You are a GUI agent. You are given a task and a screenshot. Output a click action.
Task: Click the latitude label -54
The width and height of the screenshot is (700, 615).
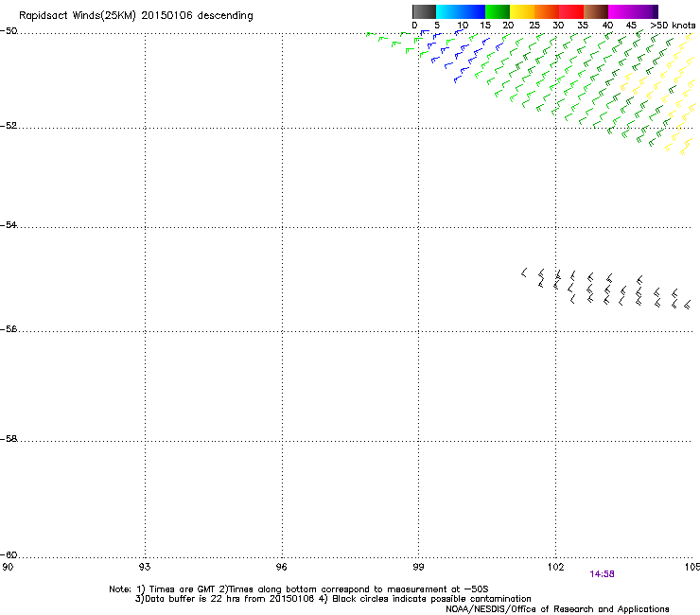click(x=9, y=224)
